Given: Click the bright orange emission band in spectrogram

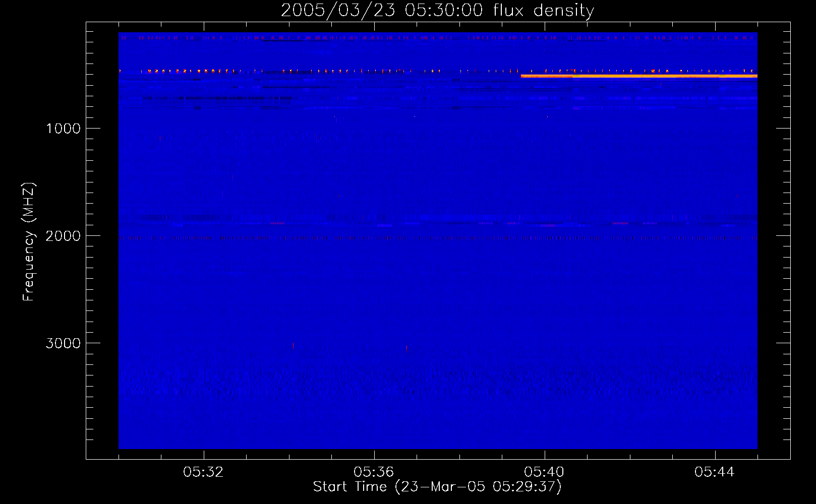Looking at the screenshot, I should coord(639,76).
